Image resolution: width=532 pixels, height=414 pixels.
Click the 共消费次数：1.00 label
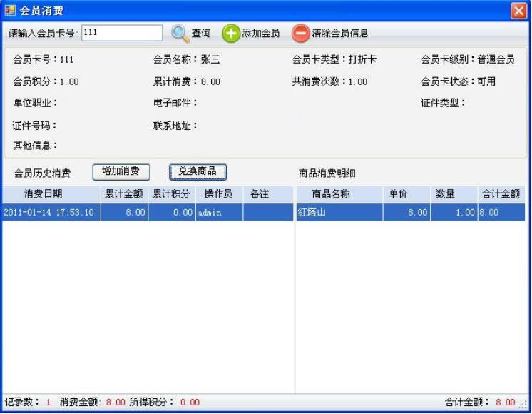click(329, 81)
